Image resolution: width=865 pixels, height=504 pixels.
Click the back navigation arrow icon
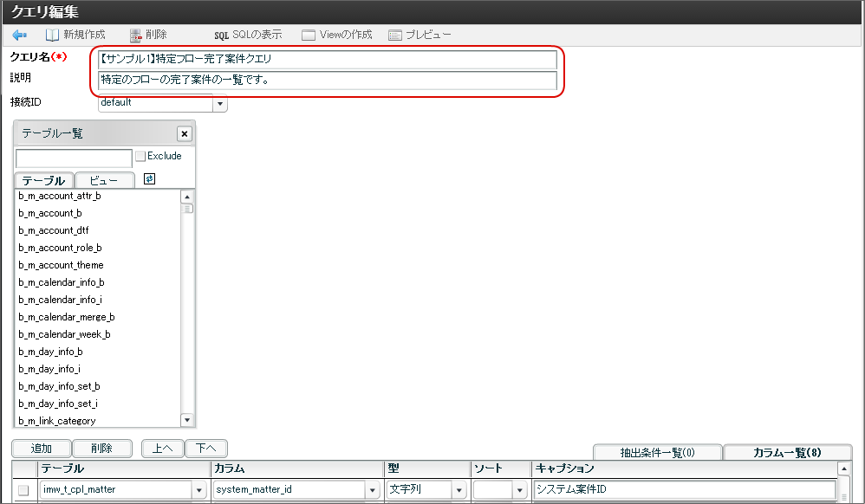point(19,35)
